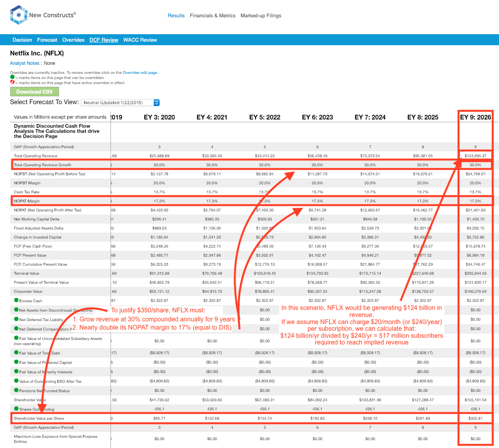This screenshot has width=499, height=448.
Task: Click the green legend dot for overridable items
Action: [x=12, y=77]
